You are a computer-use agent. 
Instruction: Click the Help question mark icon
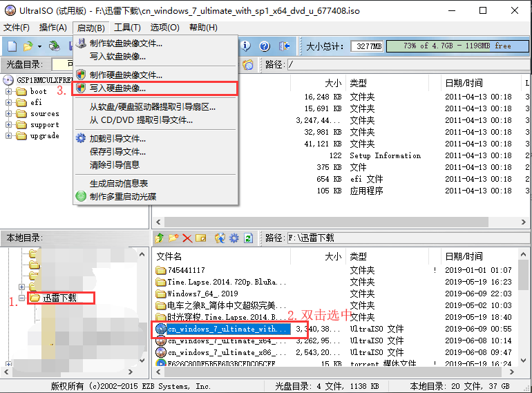point(265,46)
